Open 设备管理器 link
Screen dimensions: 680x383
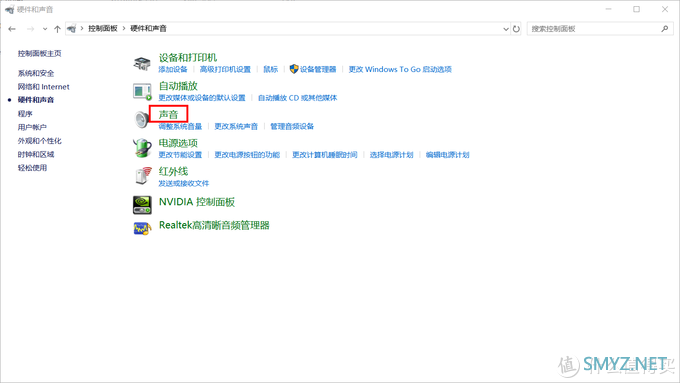(x=318, y=69)
